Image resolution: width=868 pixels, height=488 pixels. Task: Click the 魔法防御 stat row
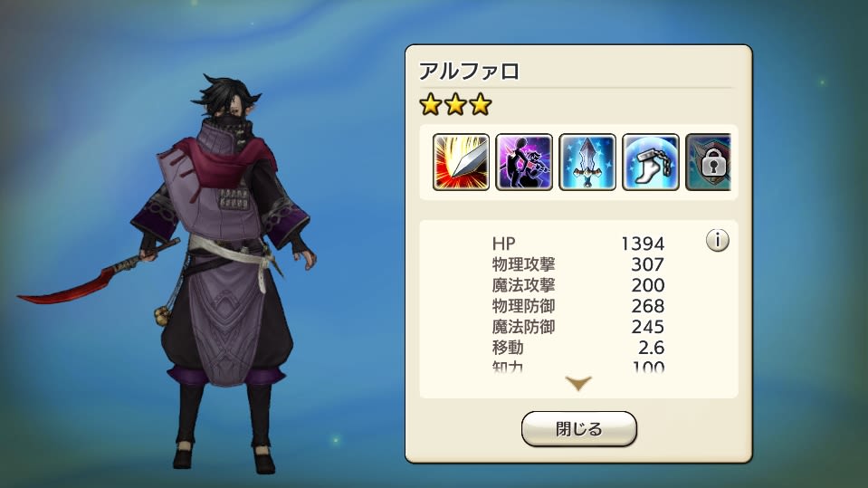tap(578, 327)
